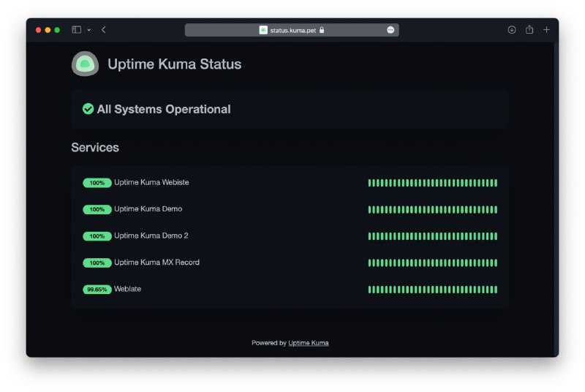Click the 99.65% badge for Weblate

pyautogui.click(x=97, y=290)
